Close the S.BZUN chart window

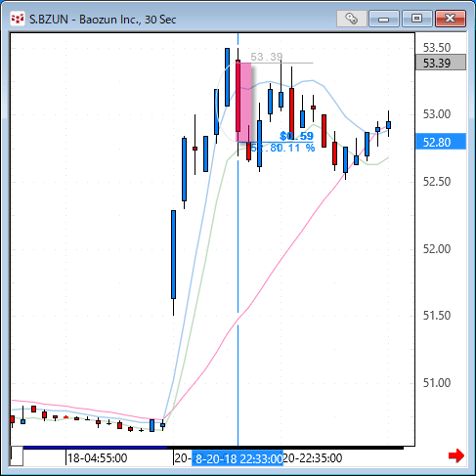(451, 19)
